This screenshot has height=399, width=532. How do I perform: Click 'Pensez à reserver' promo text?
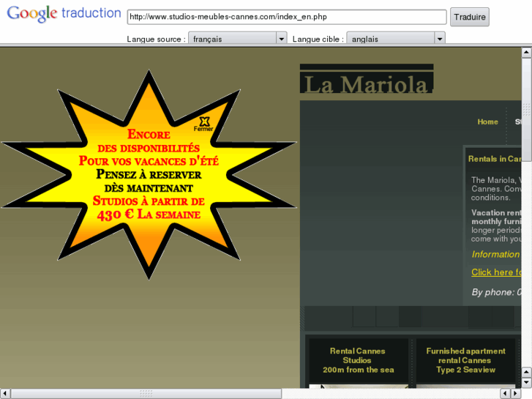tap(149, 174)
